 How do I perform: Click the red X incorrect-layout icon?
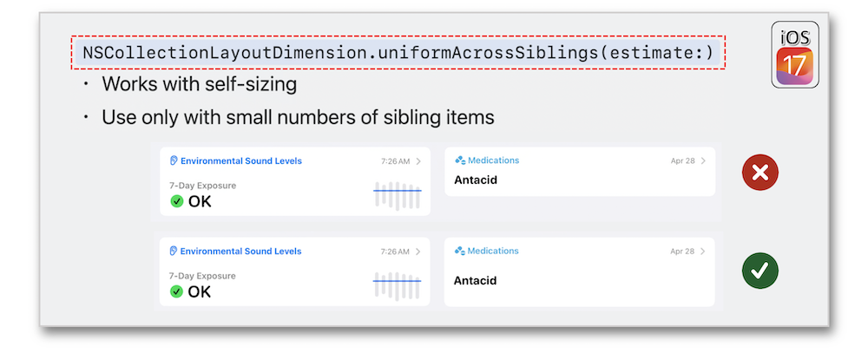pyautogui.click(x=760, y=173)
